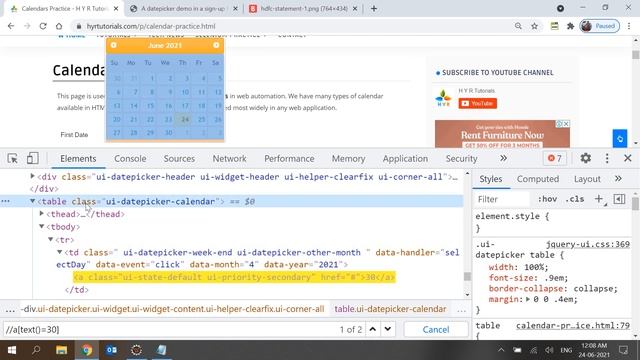This screenshot has width=640, height=360.
Task: Close the Rent Furniture ad
Action: click(x=566, y=124)
